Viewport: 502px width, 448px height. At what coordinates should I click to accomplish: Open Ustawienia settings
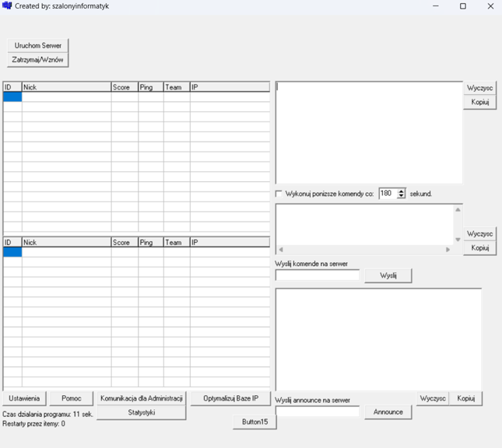click(24, 398)
